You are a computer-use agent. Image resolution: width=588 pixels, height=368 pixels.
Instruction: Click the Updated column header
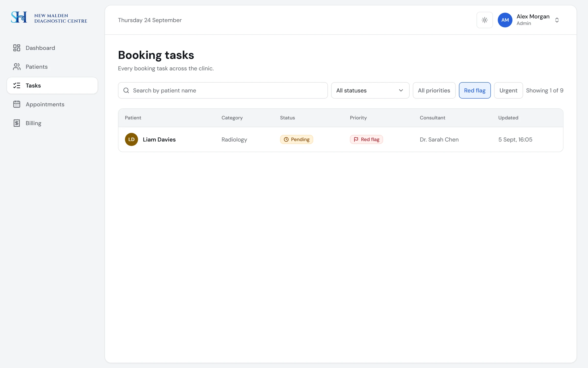(x=508, y=118)
